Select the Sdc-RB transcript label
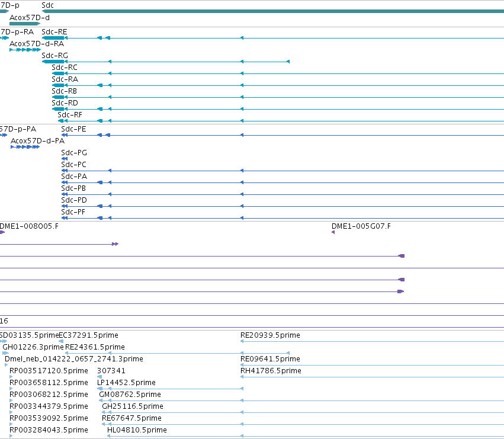Image resolution: width=504 pixels, height=439 pixels. coord(65,91)
